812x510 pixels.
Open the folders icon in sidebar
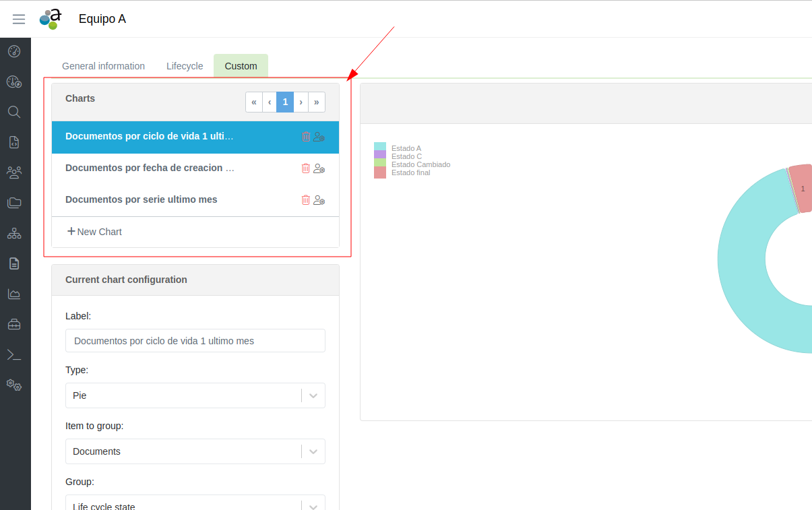coord(14,203)
